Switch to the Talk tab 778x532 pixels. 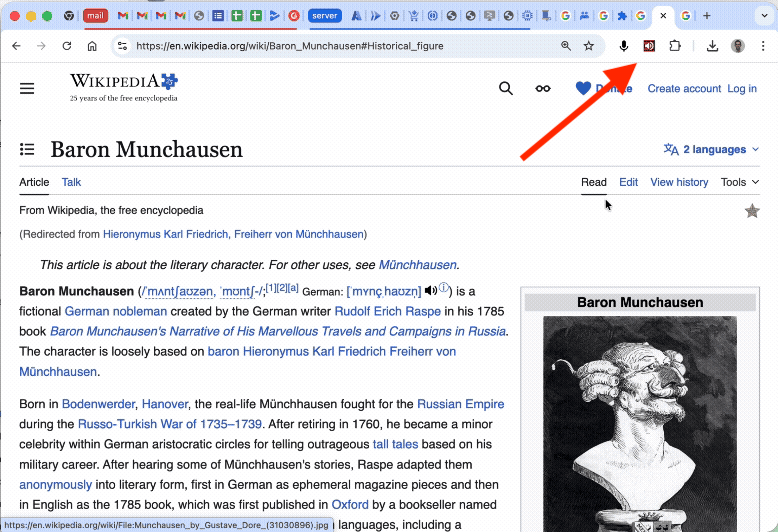(71, 182)
